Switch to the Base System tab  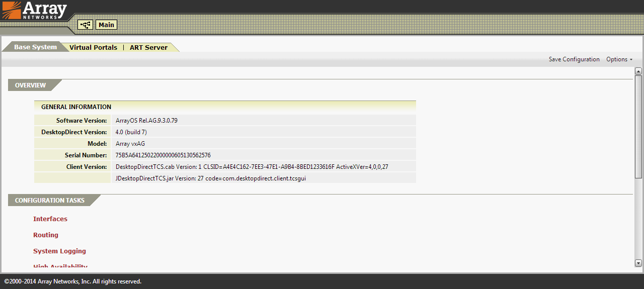(35, 47)
